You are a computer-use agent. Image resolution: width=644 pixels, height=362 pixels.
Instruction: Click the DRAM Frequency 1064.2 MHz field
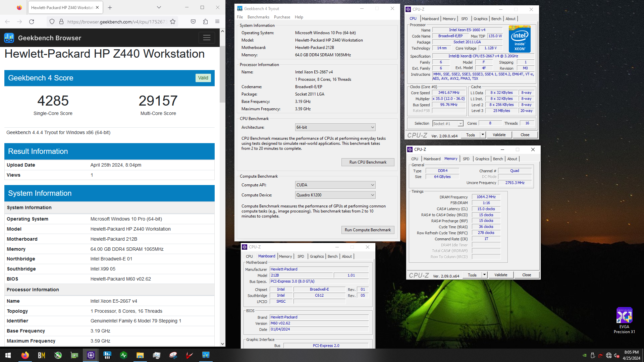[486, 197]
